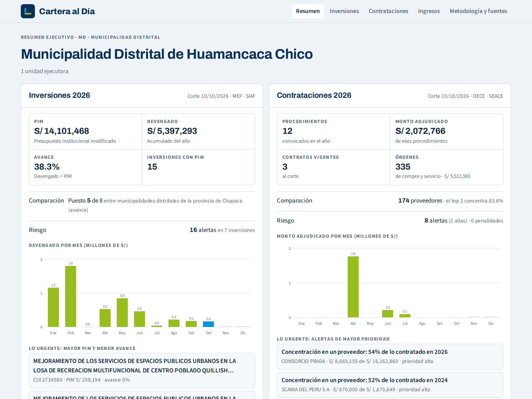Click the Avance 38.3% figure
Image resolution: width=532 pixels, height=399 pixels.
click(x=47, y=167)
